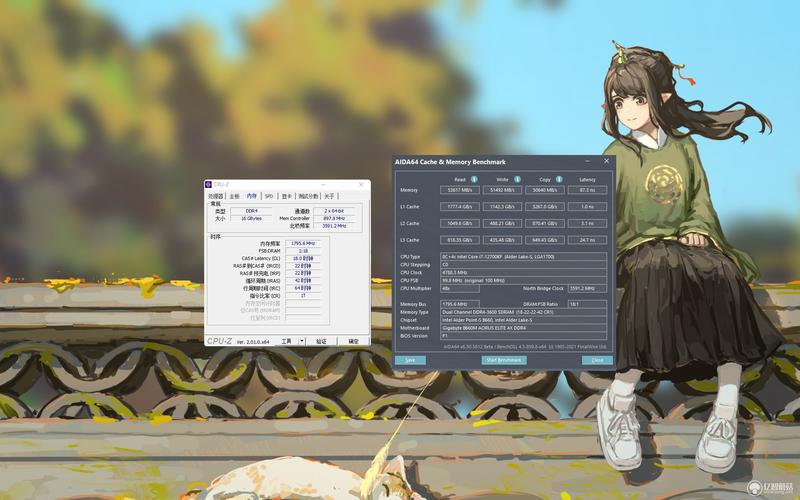Open the 关于 tab in CPU-Z
This screenshot has height=500, width=800.
pyautogui.click(x=329, y=196)
